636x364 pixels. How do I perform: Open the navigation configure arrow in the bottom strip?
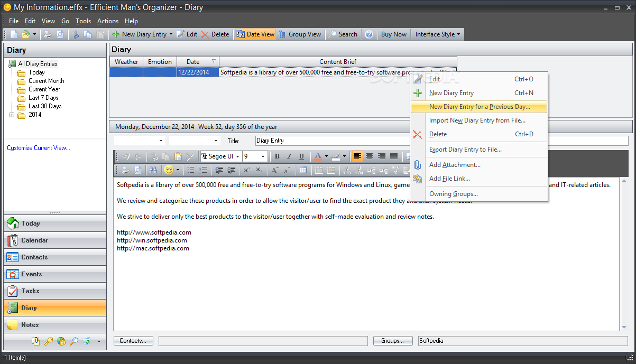tap(99, 341)
